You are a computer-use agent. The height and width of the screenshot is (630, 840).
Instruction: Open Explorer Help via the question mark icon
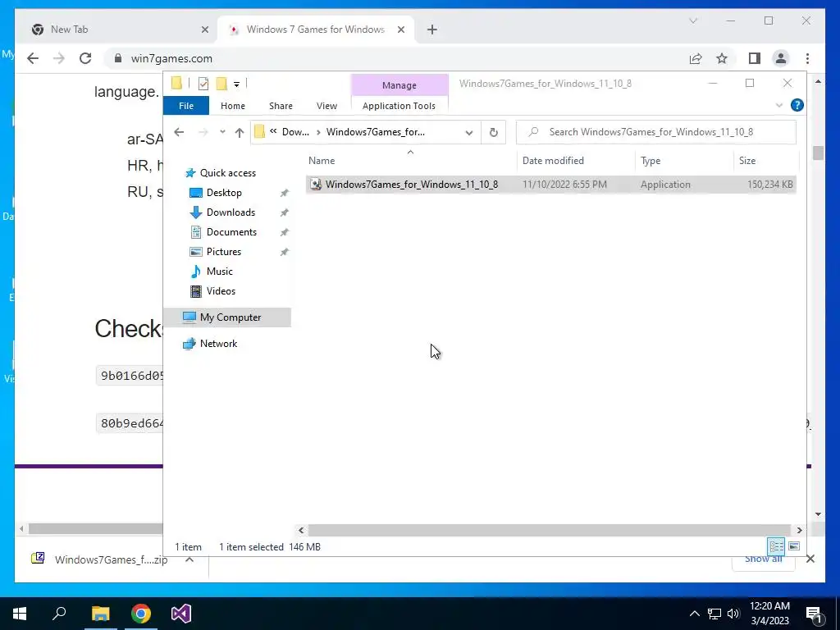click(797, 105)
